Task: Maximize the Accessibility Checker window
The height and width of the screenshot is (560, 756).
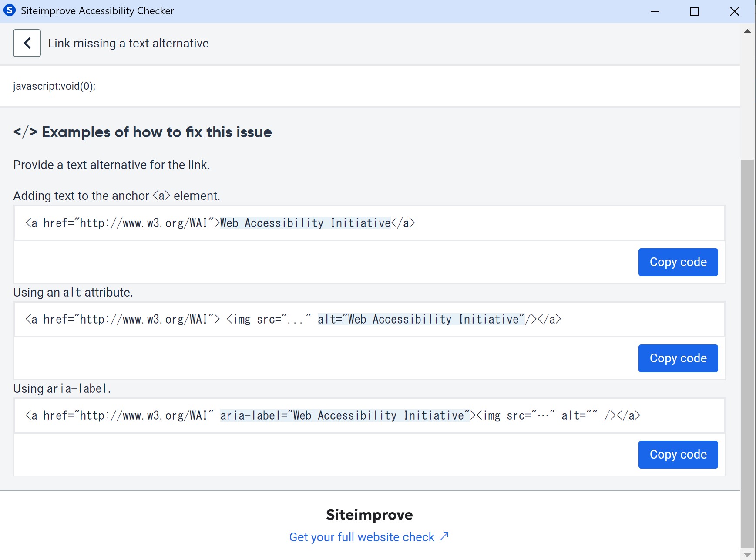Action: [694, 11]
